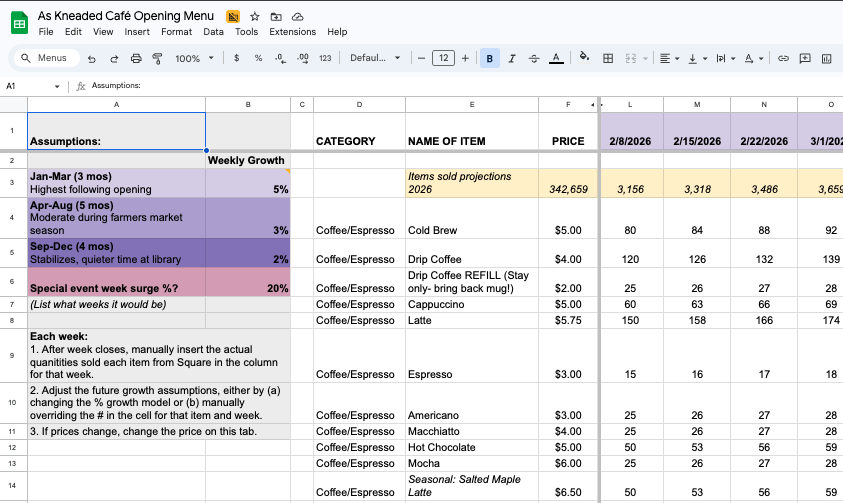Select the NAME OF ITEM header cell
The width and height of the screenshot is (843, 503).
[x=471, y=131]
